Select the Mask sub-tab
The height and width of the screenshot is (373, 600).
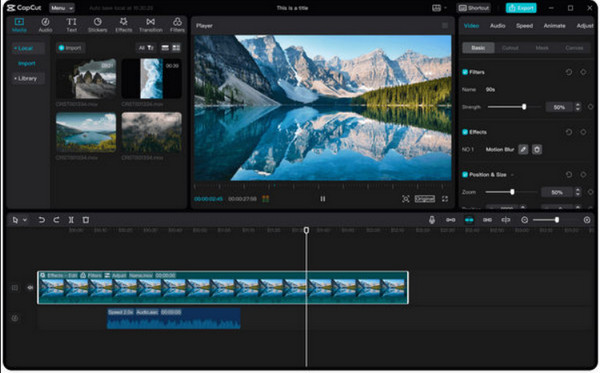pos(542,48)
